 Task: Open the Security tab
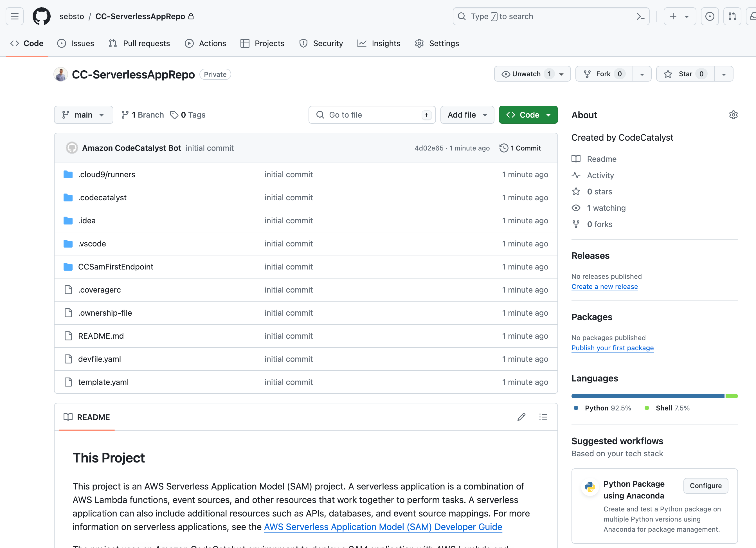321,43
